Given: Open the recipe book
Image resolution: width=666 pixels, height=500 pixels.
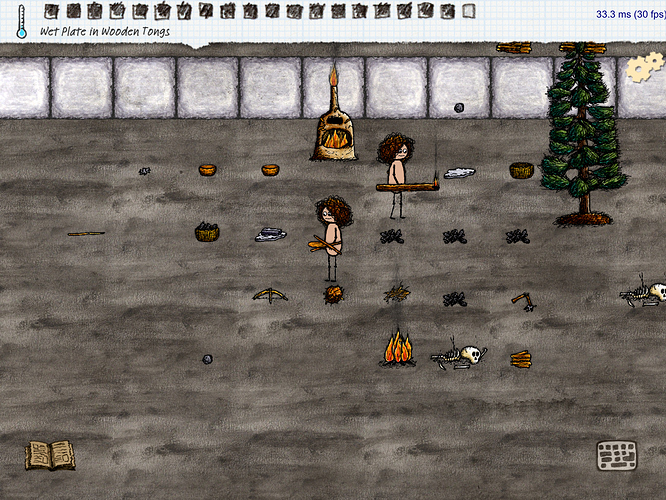Looking at the screenshot, I should (x=50, y=455).
